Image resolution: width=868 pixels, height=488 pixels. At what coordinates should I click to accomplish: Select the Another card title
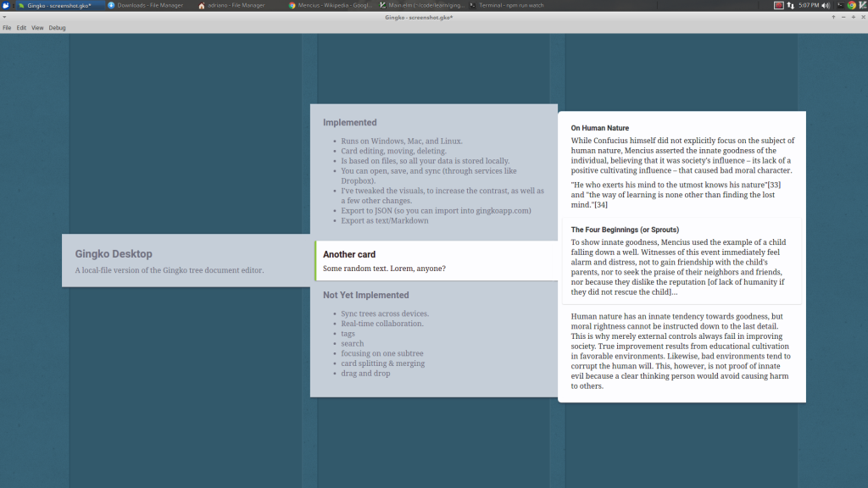[349, 254]
